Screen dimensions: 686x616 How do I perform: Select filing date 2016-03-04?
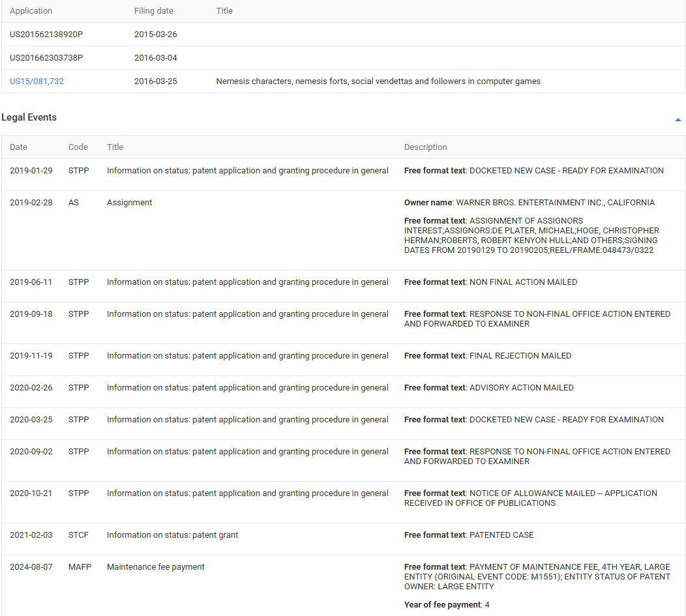[x=156, y=58]
